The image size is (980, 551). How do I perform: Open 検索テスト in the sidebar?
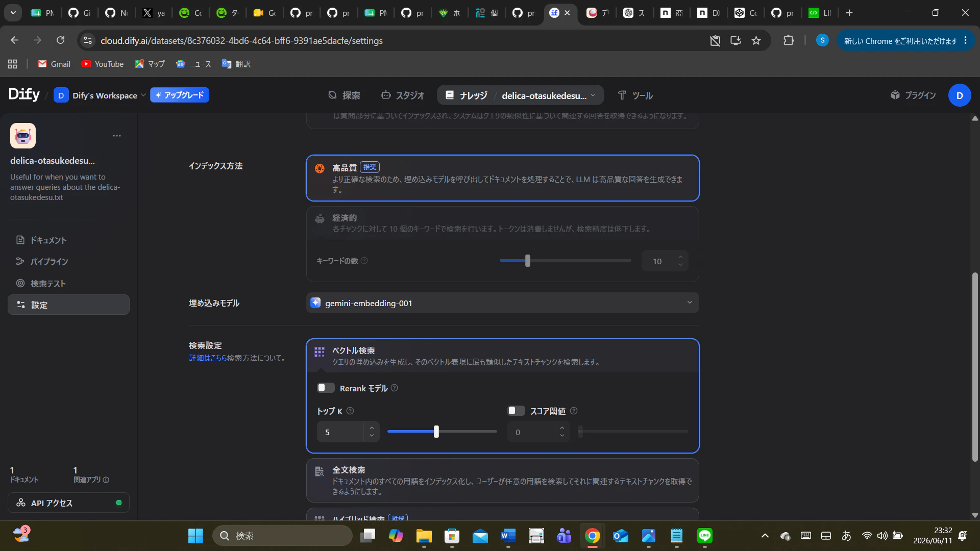[68, 283]
